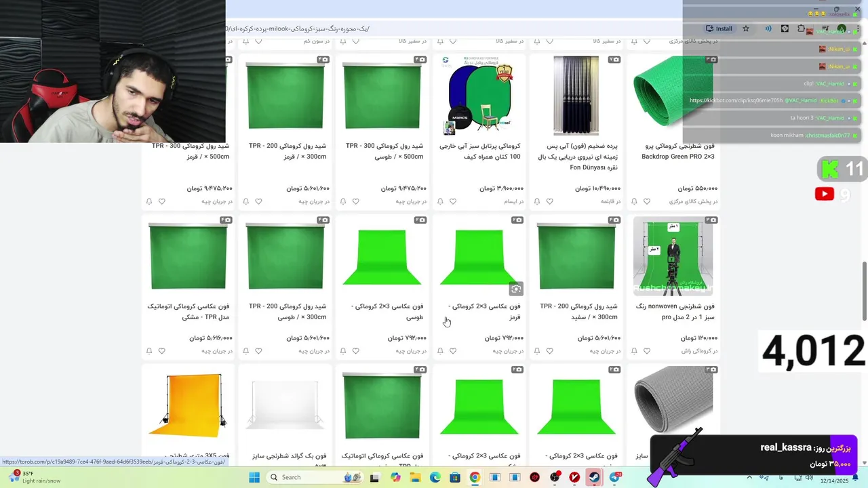Set price alert bell for Backdrop Green PRO 2×3
Screen dimensions: 868x488
(634, 201)
